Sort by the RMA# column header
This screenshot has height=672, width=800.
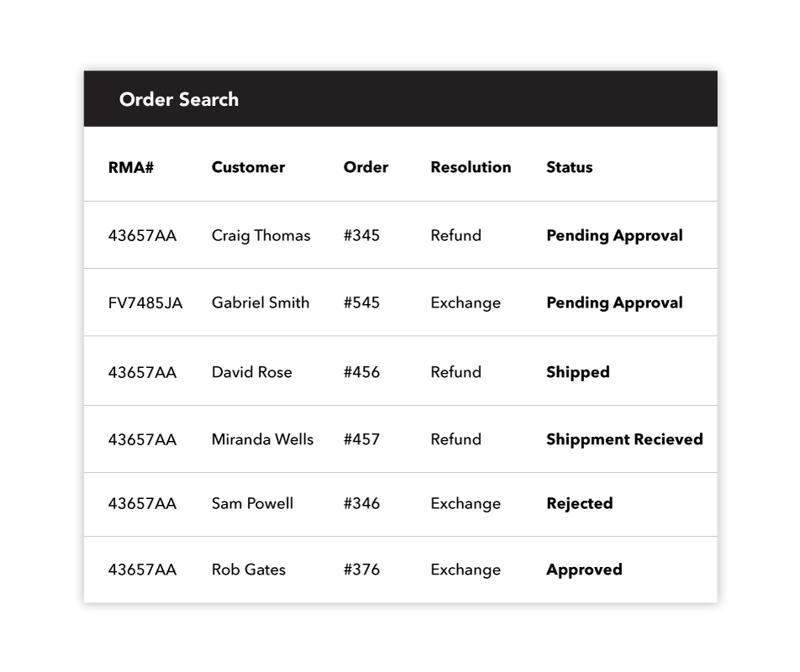tap(130, 167)
